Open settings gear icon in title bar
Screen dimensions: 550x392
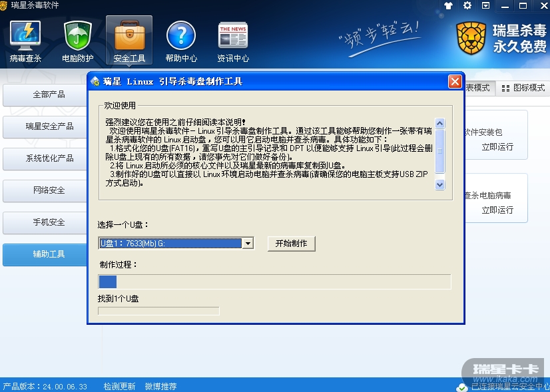pyautogui.click(x=467, y=5)
